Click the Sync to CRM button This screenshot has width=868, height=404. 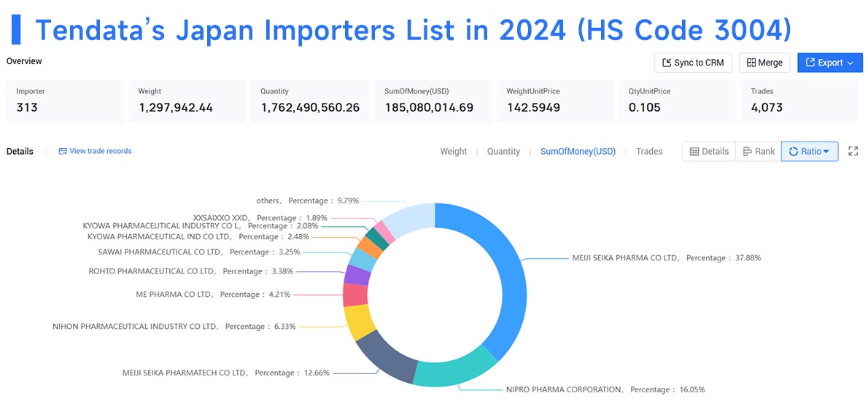pyautogui.click(x=692, y=63)
